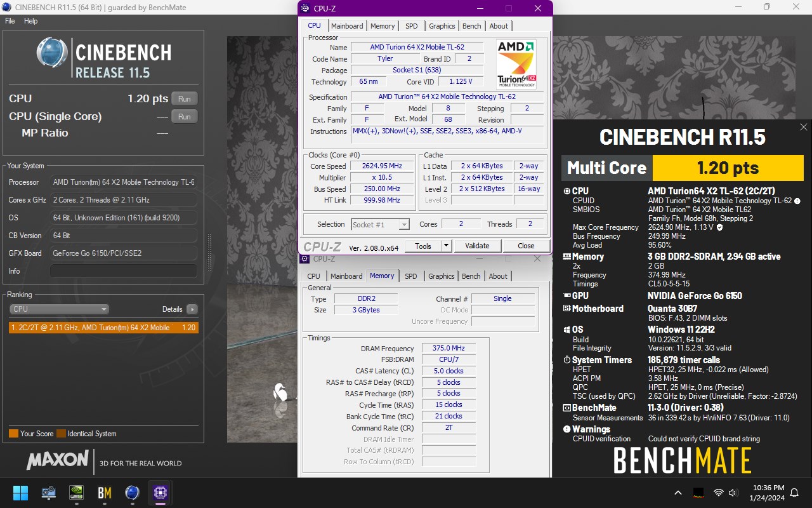Click the red HWiNFO tray icon
The width and height of the screenshot is (812, 508).
(698, 493)
